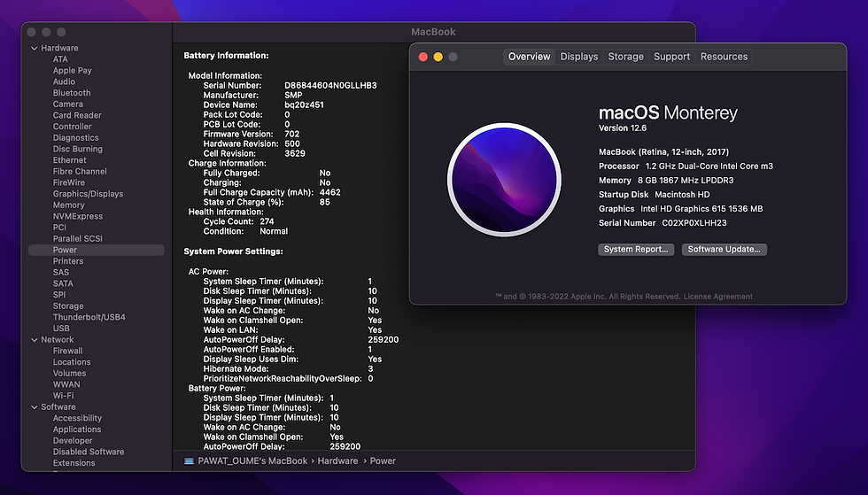The image size is (868, 495).
Task: Select Locations under Network
Action: point(72,362)
